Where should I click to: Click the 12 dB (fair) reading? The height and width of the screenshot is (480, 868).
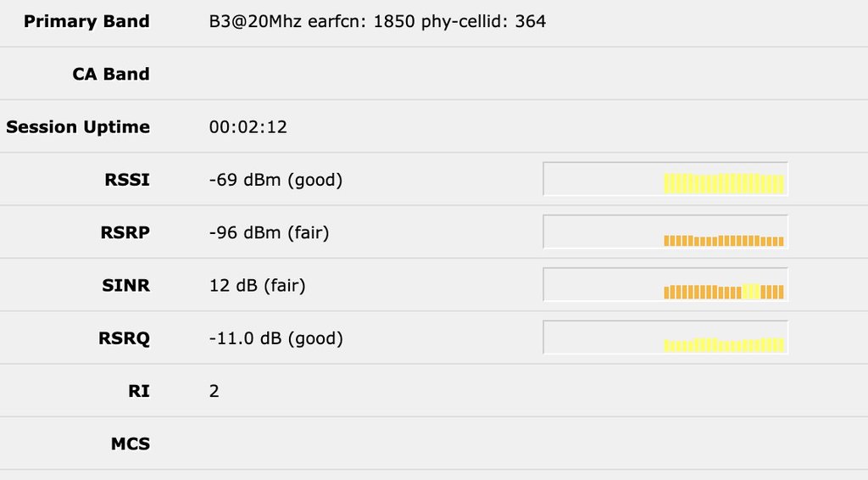tap(257, 285)
